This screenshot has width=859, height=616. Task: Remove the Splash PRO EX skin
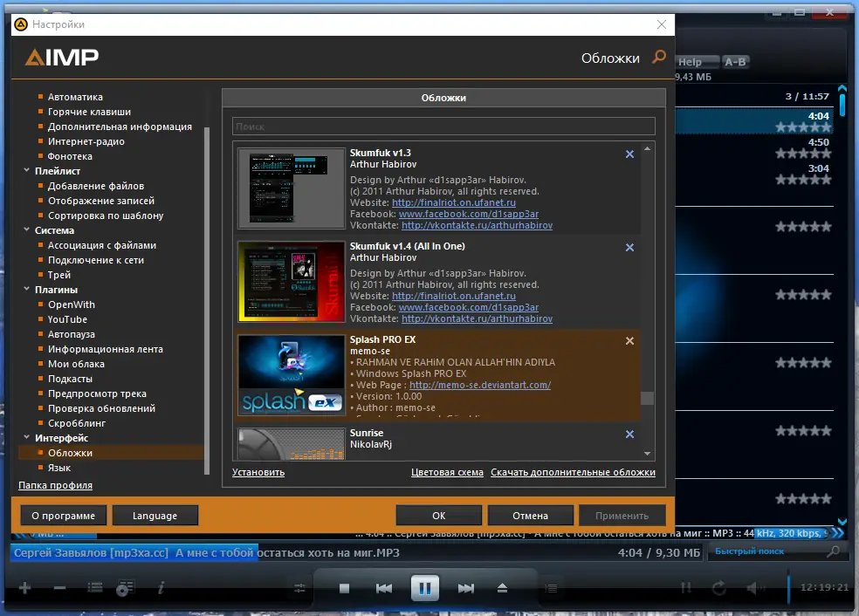pos(629,340)
